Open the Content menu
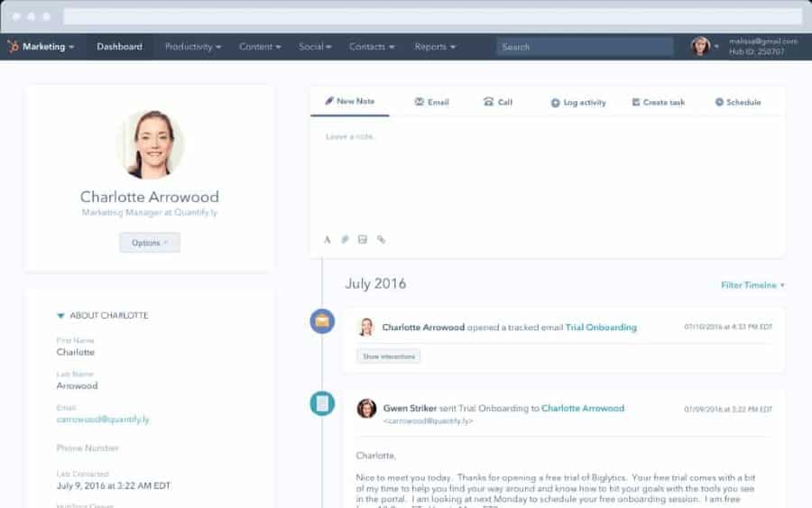Screen dimensions: 812x508 [x=260, y=47]
